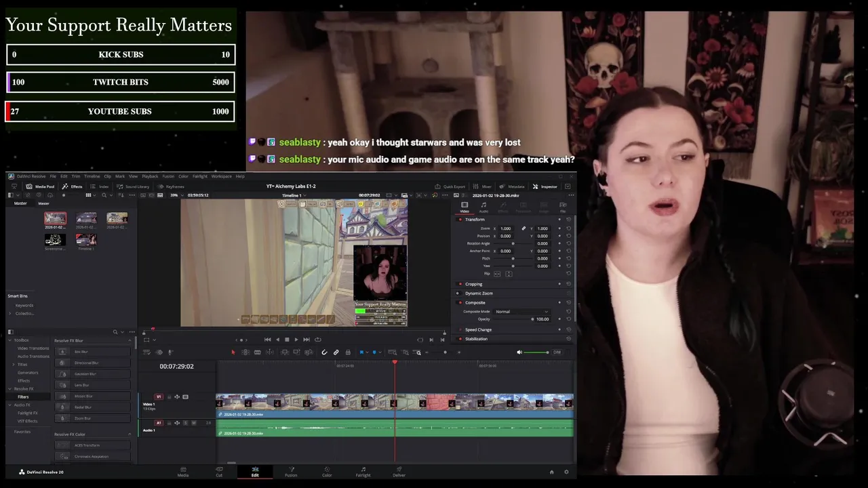Switch to the File tab in Inspector
868x488 pixels.
(x=563, y=207)
